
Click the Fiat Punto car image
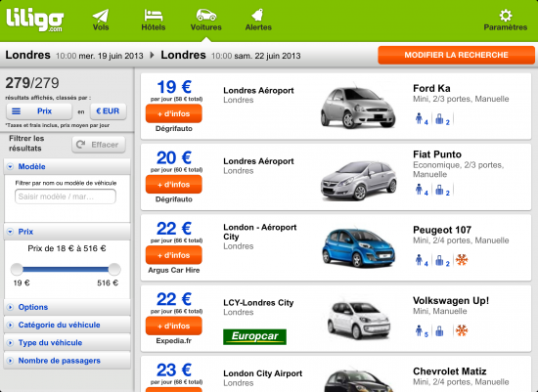359,181
